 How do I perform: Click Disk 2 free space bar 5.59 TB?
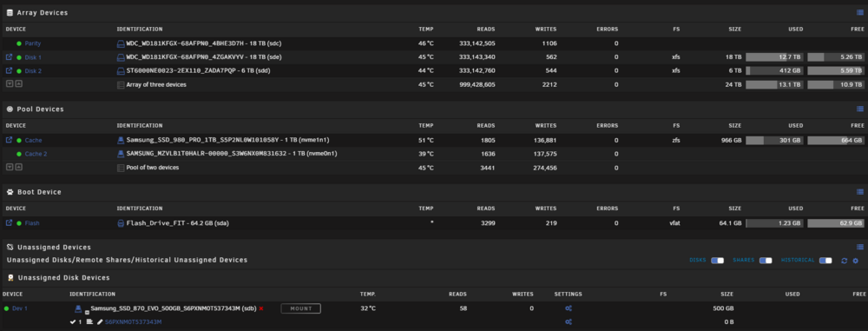click(x=835, y=70)
